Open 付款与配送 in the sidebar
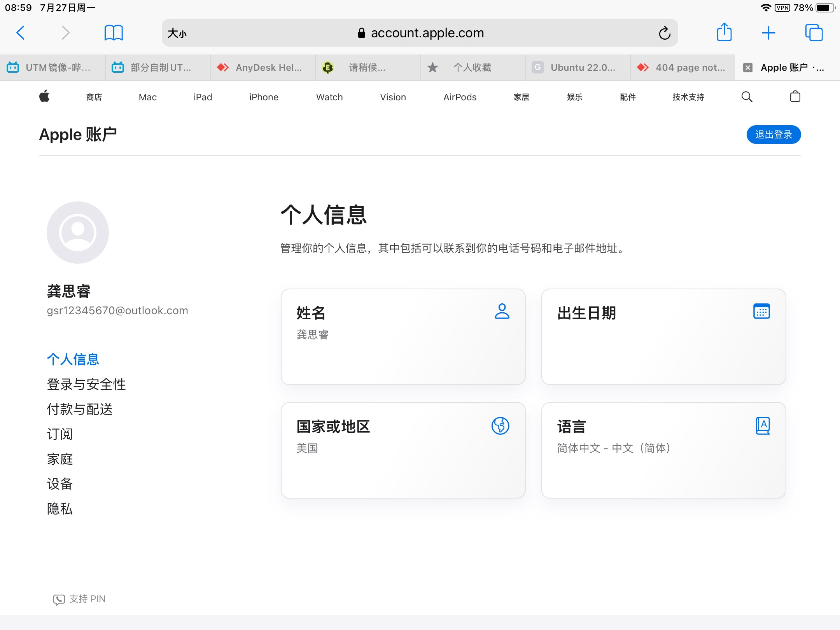The height and width of the screenshot is (630, 840). point(80,409)
